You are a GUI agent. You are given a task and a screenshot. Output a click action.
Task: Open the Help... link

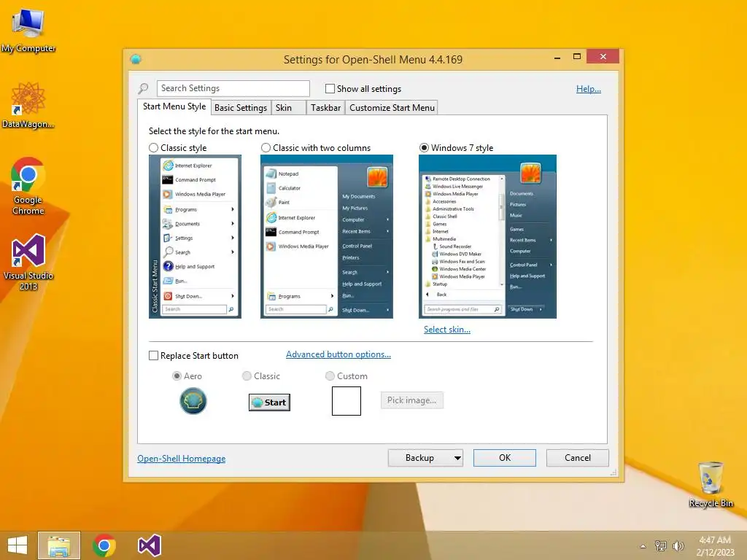coord(589,89)
